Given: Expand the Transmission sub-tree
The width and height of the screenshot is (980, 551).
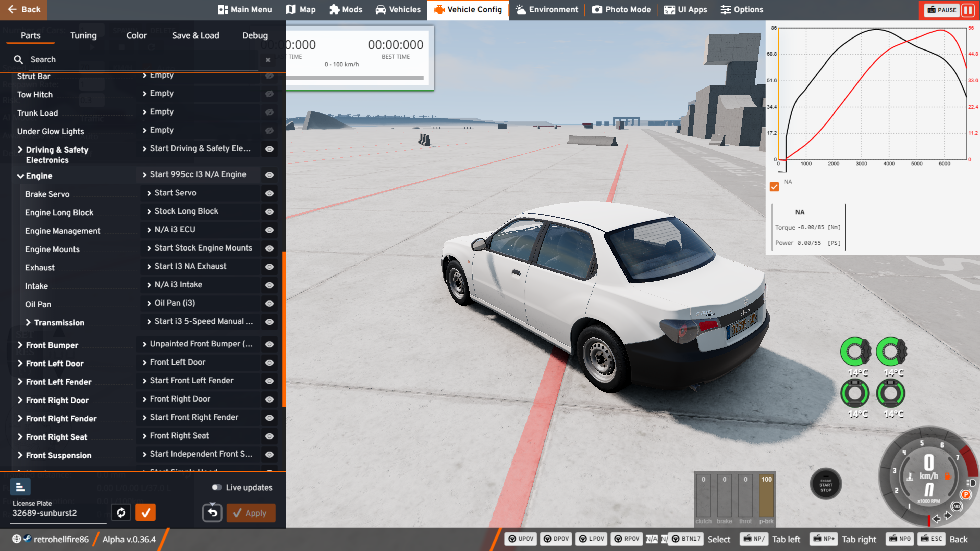Looking at the screenshot, I should (x=28, y=322).
